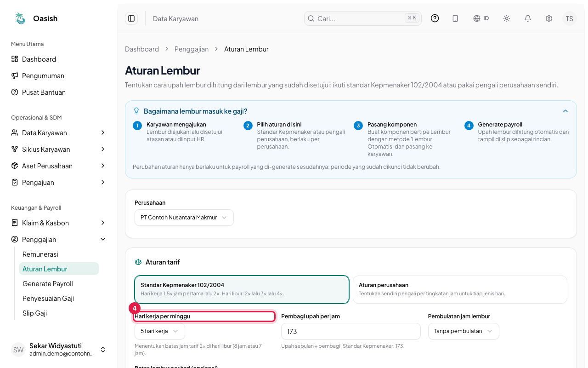588x368 pixels.
Task: Go to Dashboard breadcrumb link
Action: pyautogui.click(x=142, y=49)
